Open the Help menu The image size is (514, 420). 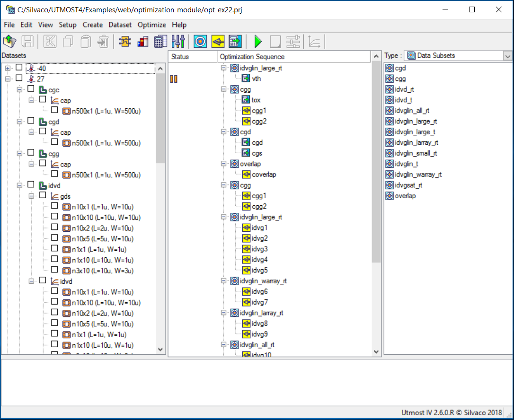(179, 25)
